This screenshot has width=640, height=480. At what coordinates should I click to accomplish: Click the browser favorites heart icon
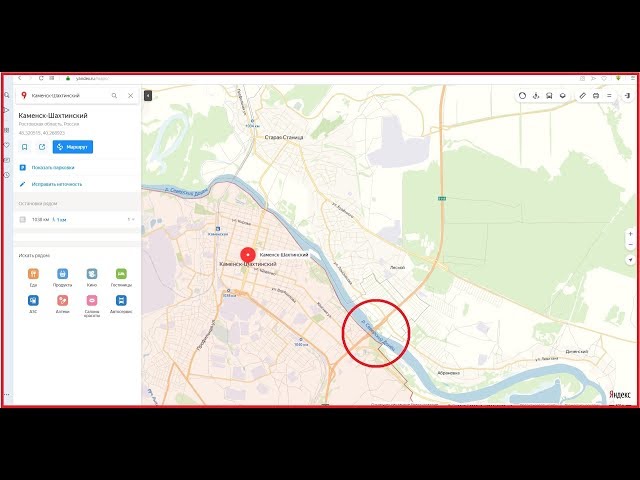(604, 78)
